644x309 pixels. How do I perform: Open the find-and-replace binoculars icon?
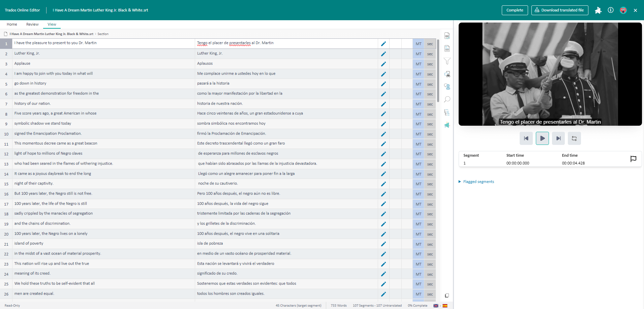[x=447, y=74]
